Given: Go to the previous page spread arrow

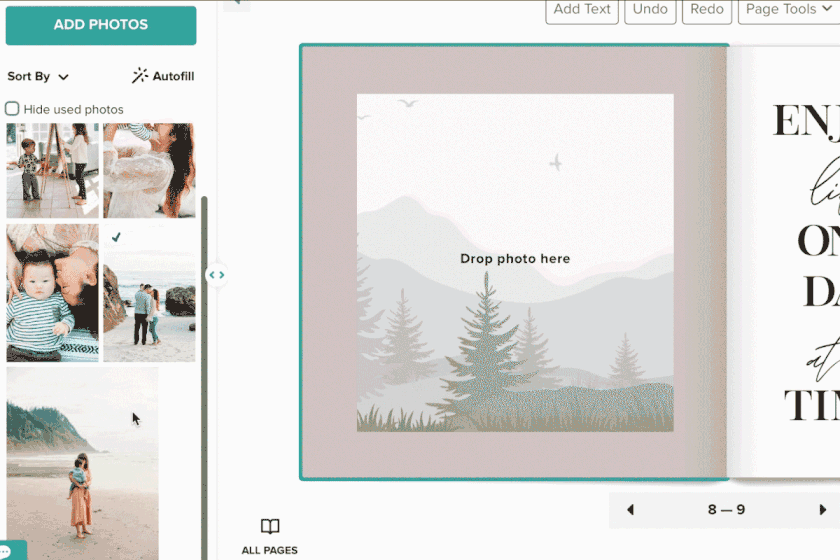Looking at the screenshot, I should coord(630,510).
